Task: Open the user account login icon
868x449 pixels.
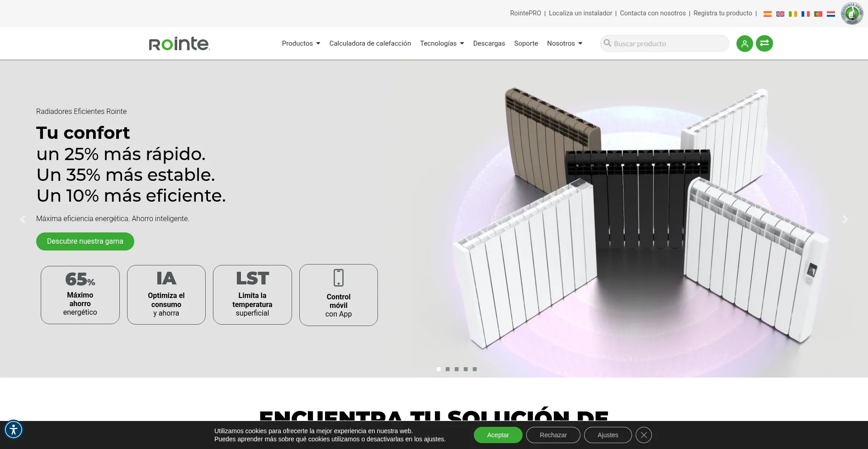Action: pos(744,43)
